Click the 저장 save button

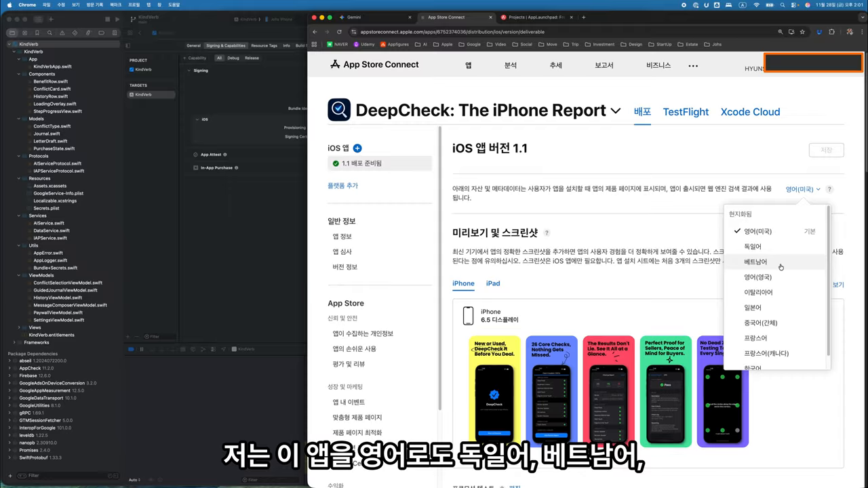pyautogui.click(x=826, y=150)
